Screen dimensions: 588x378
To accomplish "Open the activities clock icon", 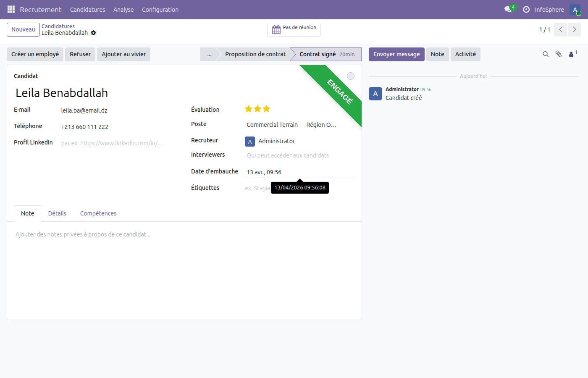I will click(x=526, y=9).
